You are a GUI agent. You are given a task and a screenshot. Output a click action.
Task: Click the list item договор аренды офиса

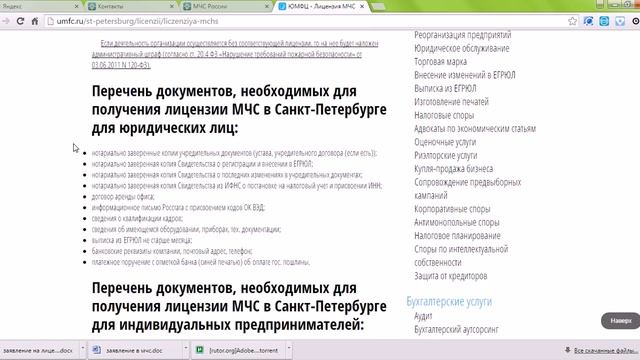point(123,196)
